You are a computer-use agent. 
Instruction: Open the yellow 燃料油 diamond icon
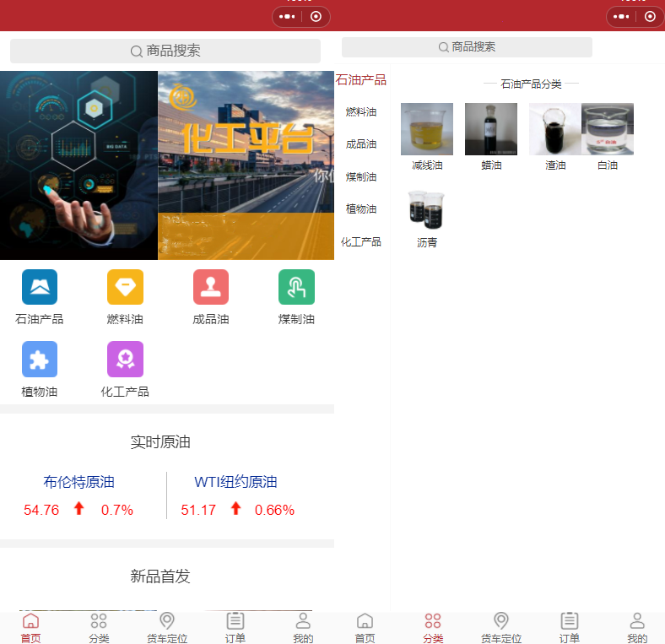point(125,287)
